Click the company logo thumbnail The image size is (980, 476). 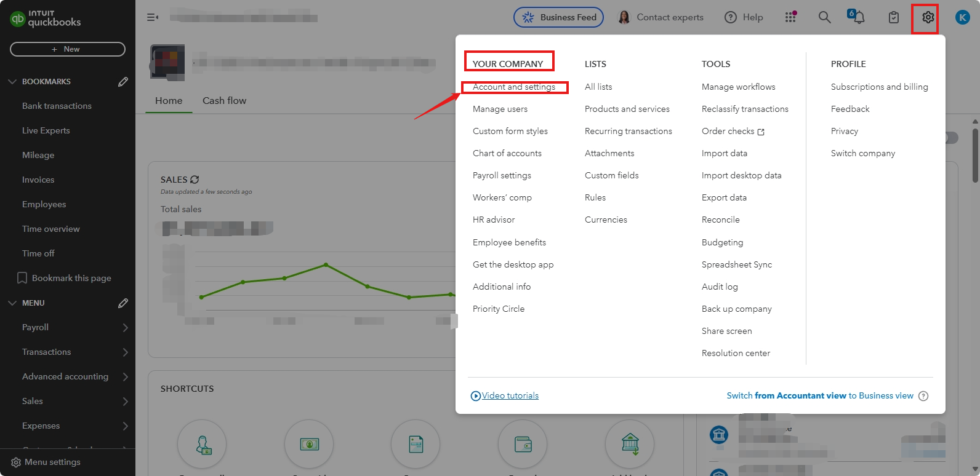tap(167, 62)
